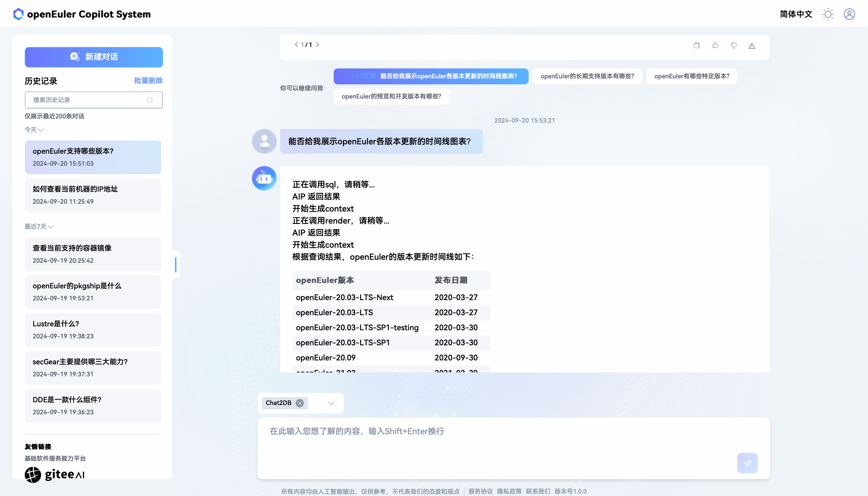Click the search icon in history search

coord(150,100)
